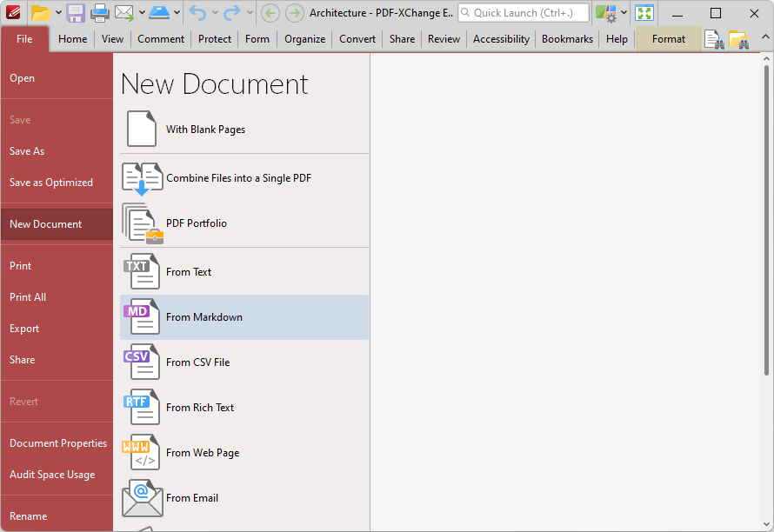Click the WWW From Web Page icon
This screenshot has width=774, height=532.
pyautogui.click(x=142, y=452)
